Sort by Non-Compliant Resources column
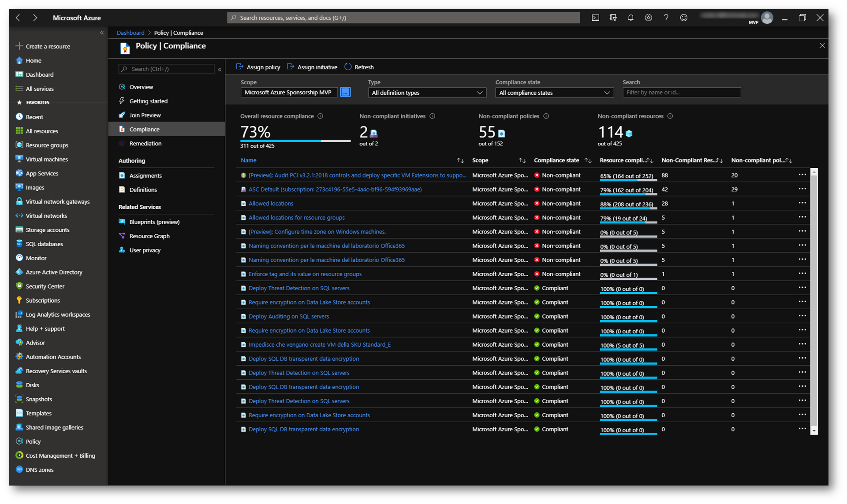The width and height of the screenshot is (847, 504). [x=719, y=160]
